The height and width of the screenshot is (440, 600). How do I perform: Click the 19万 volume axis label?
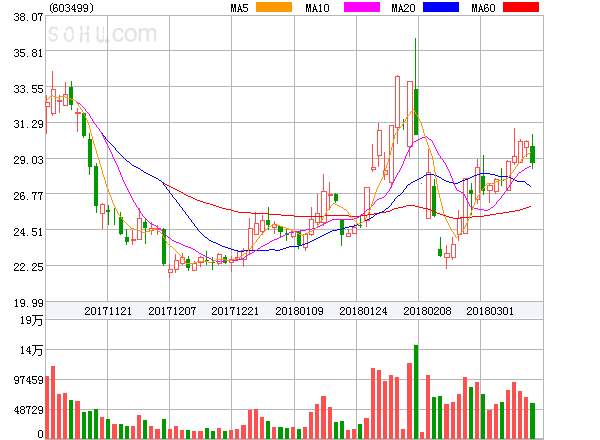[32, 320]
